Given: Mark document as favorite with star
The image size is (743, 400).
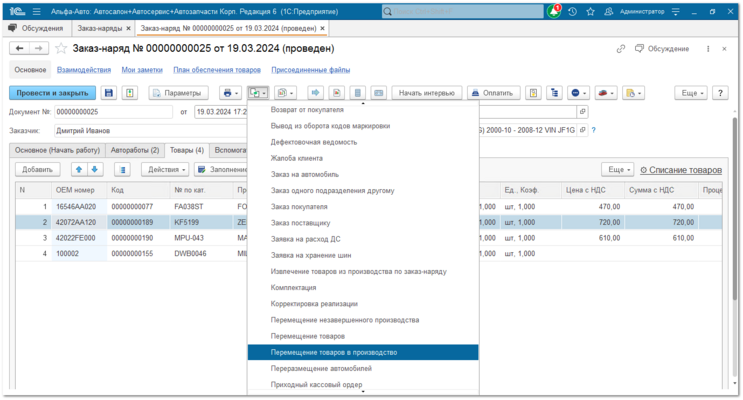Looking at the screenshot, I should (x=61, y=48).
